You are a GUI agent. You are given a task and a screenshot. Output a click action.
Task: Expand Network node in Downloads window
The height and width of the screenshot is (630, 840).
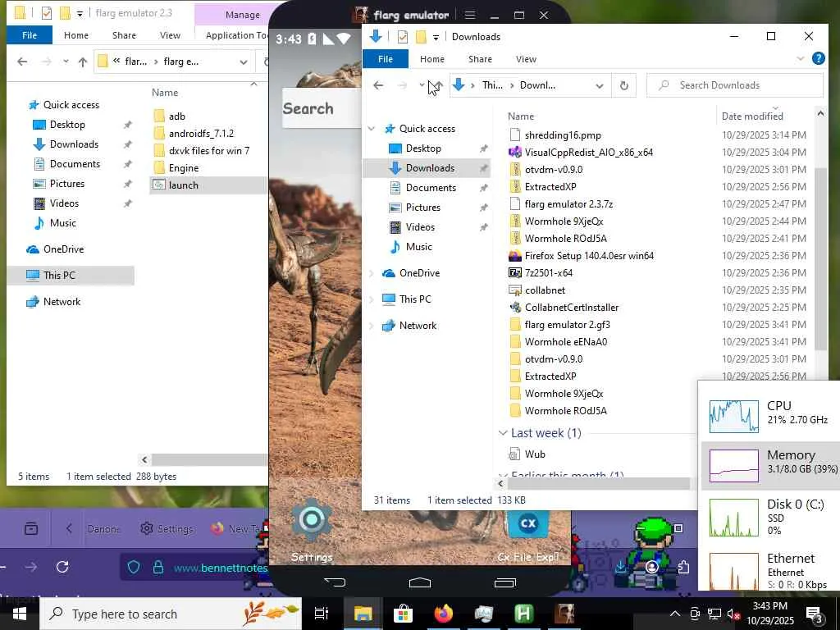[x=372, y=326]
